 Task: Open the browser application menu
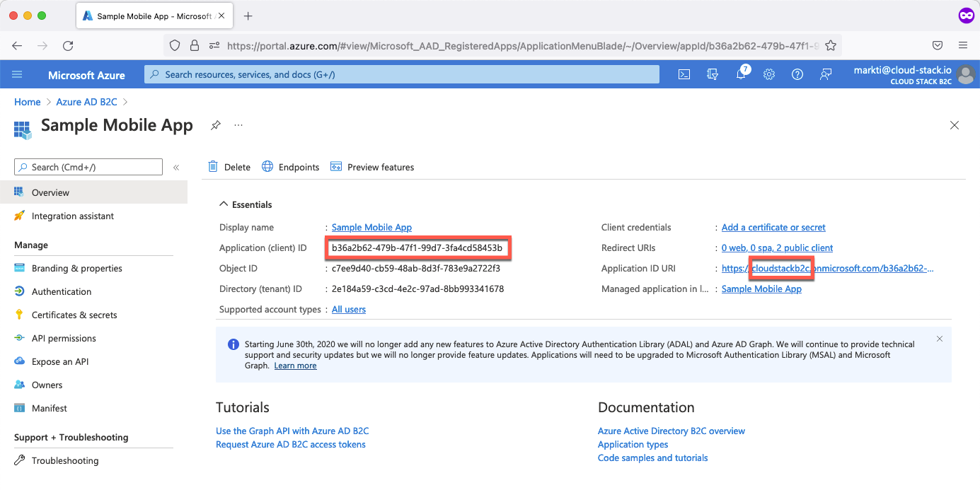tap(963, 45)
